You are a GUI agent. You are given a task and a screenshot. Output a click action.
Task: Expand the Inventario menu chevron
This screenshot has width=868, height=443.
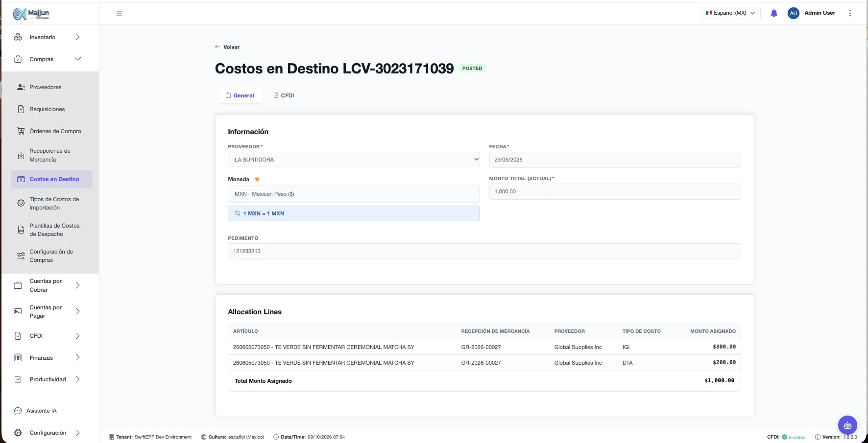pyautogui.click(x=77, y=37)
